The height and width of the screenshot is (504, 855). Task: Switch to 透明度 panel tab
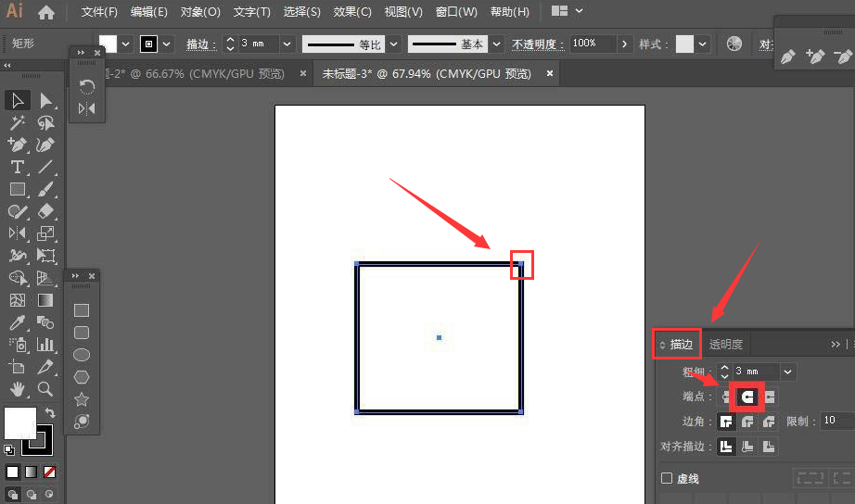point(725,345)
